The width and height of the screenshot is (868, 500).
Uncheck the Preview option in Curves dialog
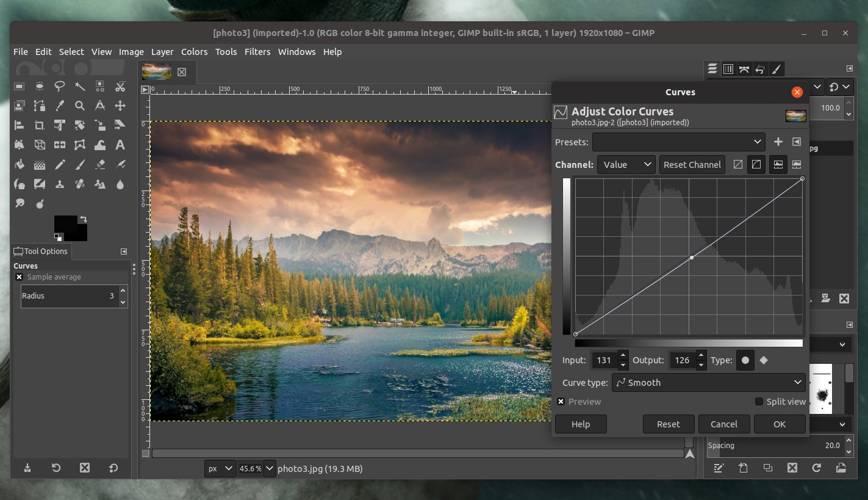561,402
